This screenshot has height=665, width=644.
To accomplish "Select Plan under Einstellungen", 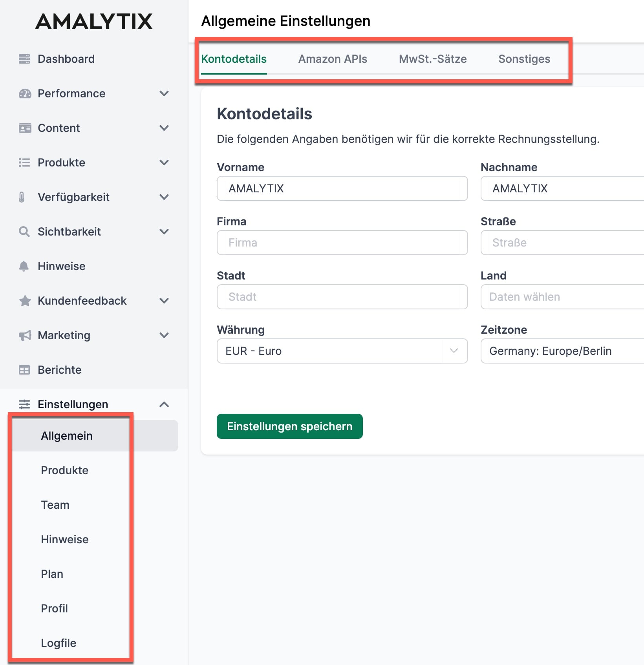I will 52,574.
